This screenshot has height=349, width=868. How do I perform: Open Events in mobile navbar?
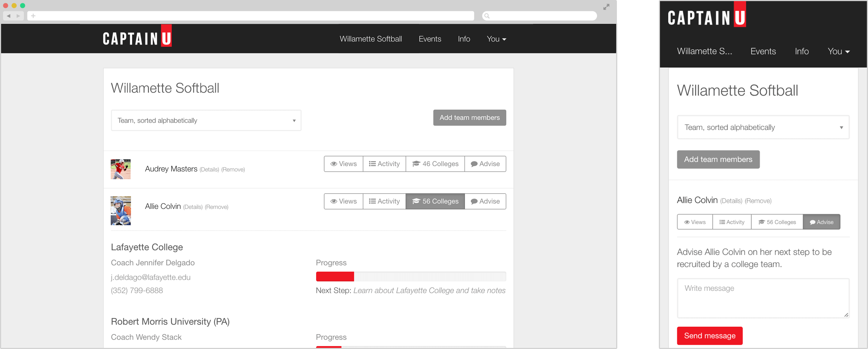click(763, 51)
